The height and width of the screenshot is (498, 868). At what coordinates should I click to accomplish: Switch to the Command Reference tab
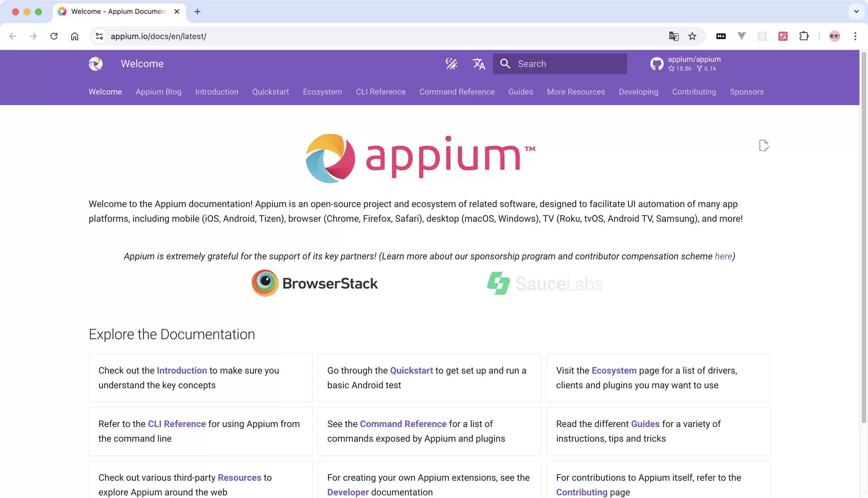pos(457,92)
